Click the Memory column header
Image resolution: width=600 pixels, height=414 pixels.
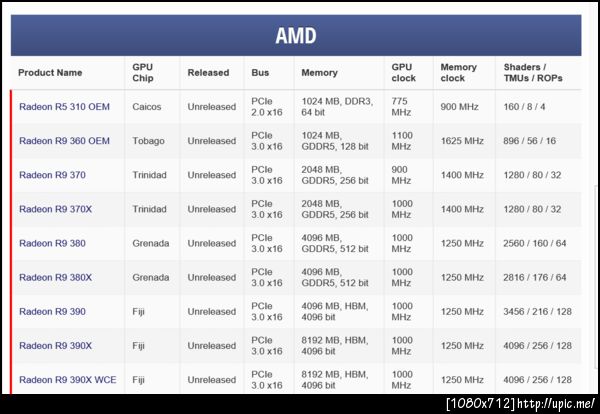point(320,73)
